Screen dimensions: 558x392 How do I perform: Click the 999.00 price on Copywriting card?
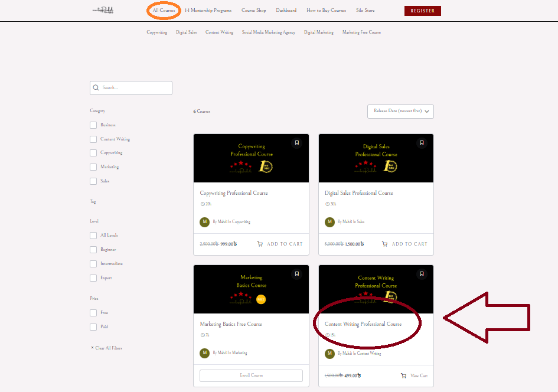click(229, 244)
